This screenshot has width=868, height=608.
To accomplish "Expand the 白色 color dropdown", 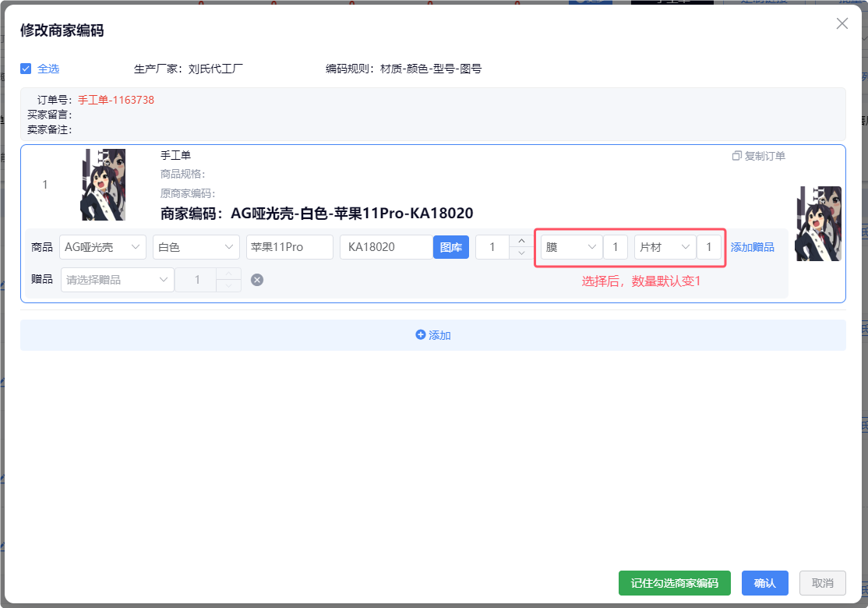I will click(196, 247).
